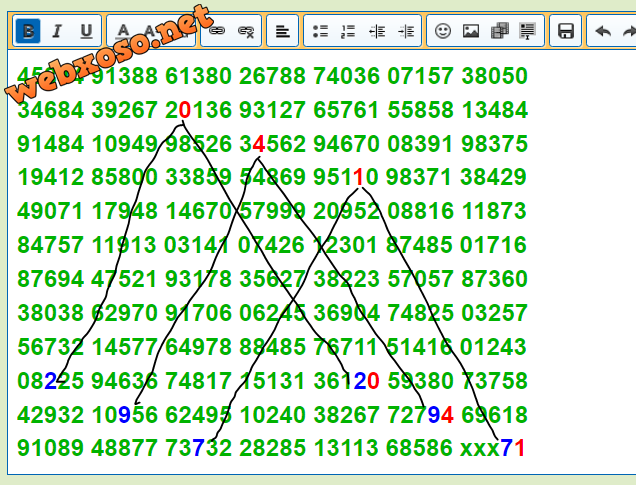This screenshot has height=485, width=636.
Task: Click the number 98375 in the editor
Action: tap(494, 144)
